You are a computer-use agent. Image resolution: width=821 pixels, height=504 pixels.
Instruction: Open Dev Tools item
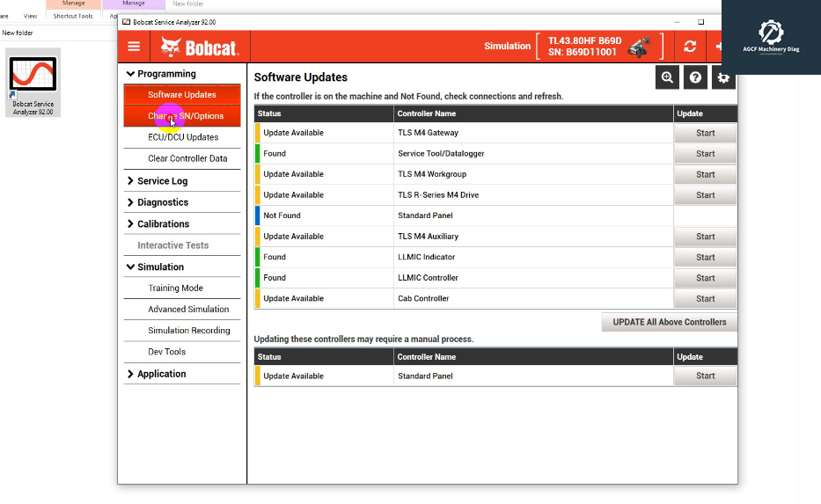pos(182,352)
